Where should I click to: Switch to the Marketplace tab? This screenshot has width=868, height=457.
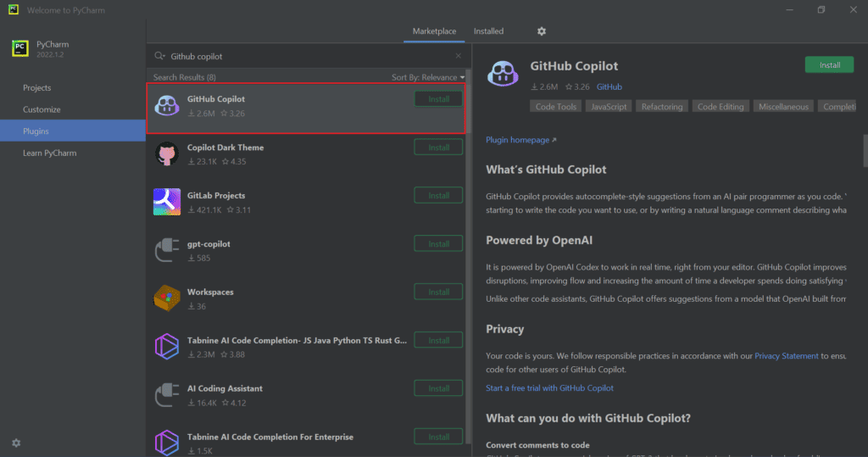(434, 31)
